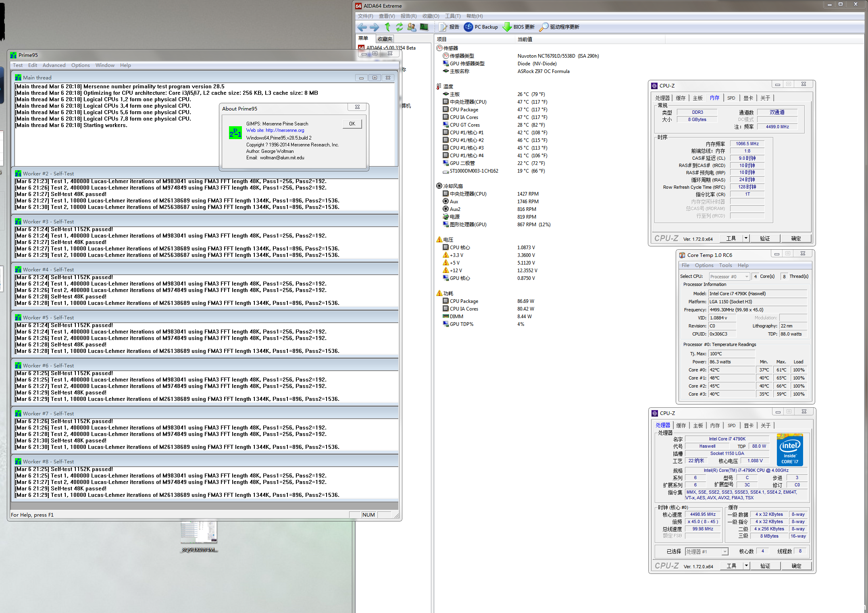Open the AIDA64 报告(R) menu
The height and width of the screenshot is (613, 868).
tap(408, 16)
